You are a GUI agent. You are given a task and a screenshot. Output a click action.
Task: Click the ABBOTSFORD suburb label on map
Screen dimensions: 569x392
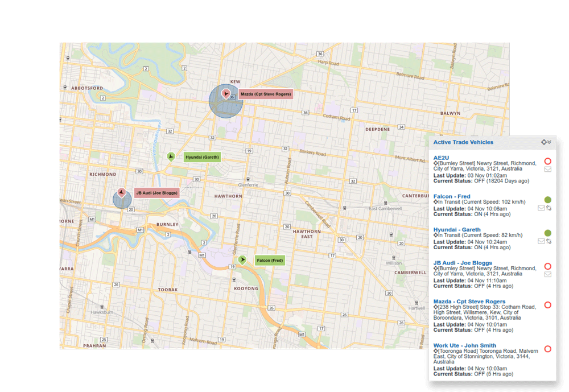pyautogui.click(x=87, y=88)
